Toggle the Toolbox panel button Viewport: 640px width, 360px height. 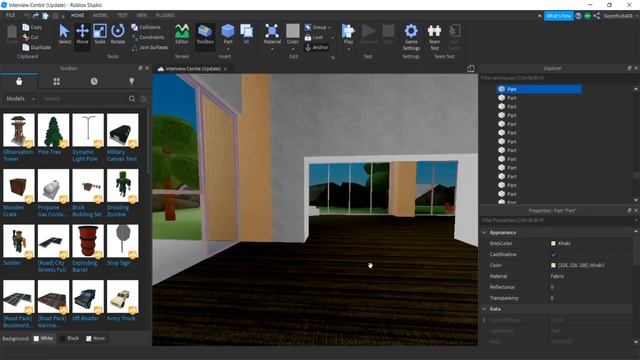click(205, 34)
